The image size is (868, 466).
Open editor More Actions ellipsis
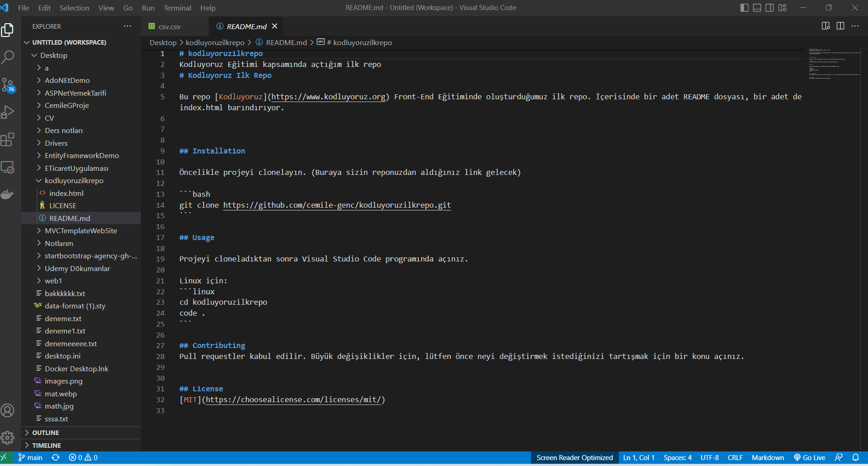pyautogui.click(x=855, y=26)
